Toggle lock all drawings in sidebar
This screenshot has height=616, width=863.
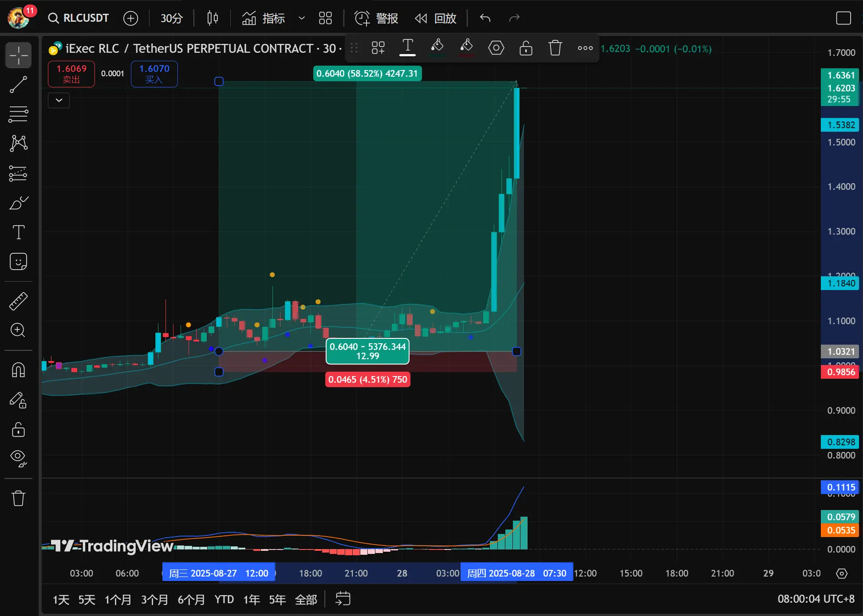tap(19, 429)
